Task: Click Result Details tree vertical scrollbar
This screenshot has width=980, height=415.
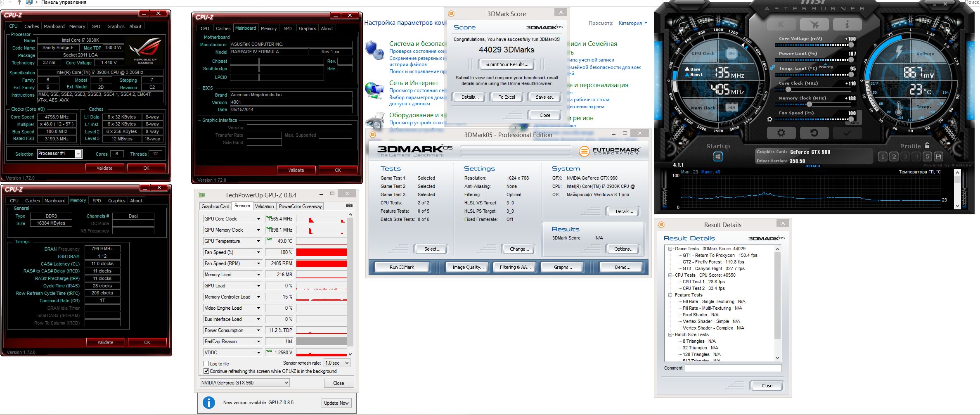Action: 778,303
